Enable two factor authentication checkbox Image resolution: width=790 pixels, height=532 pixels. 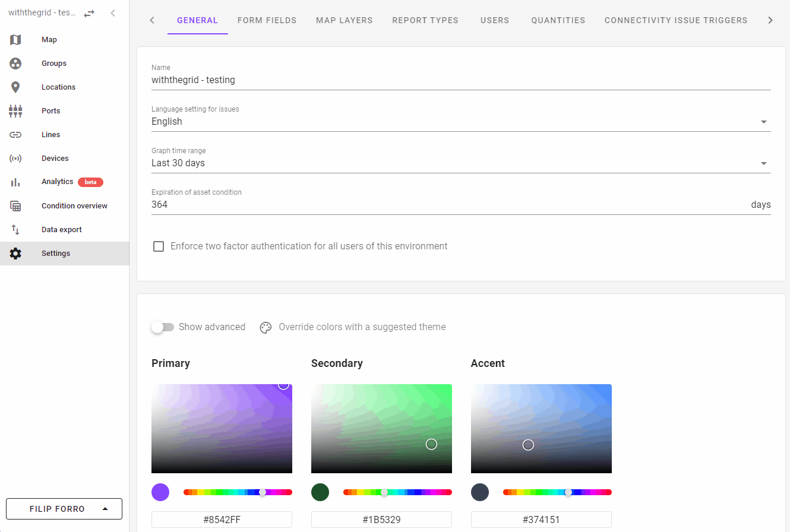pos(159,246)
